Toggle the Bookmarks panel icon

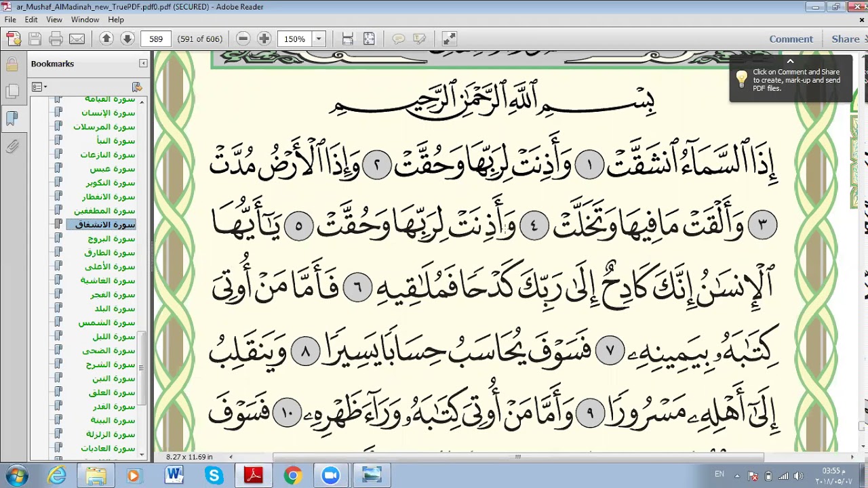(x=12, y=119)
